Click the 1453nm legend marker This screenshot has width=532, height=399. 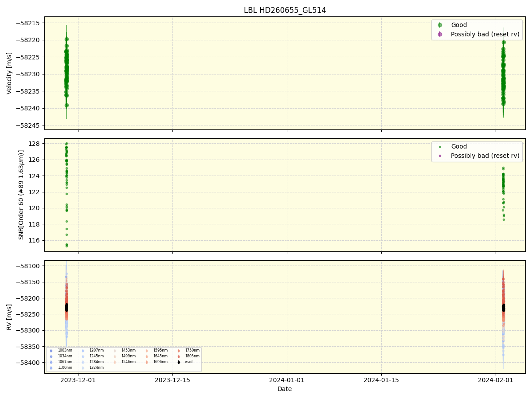tap(115, 351)
